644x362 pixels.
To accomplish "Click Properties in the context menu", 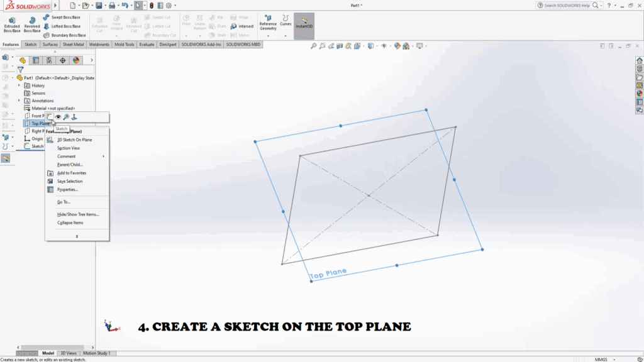I will pos(67,189).
